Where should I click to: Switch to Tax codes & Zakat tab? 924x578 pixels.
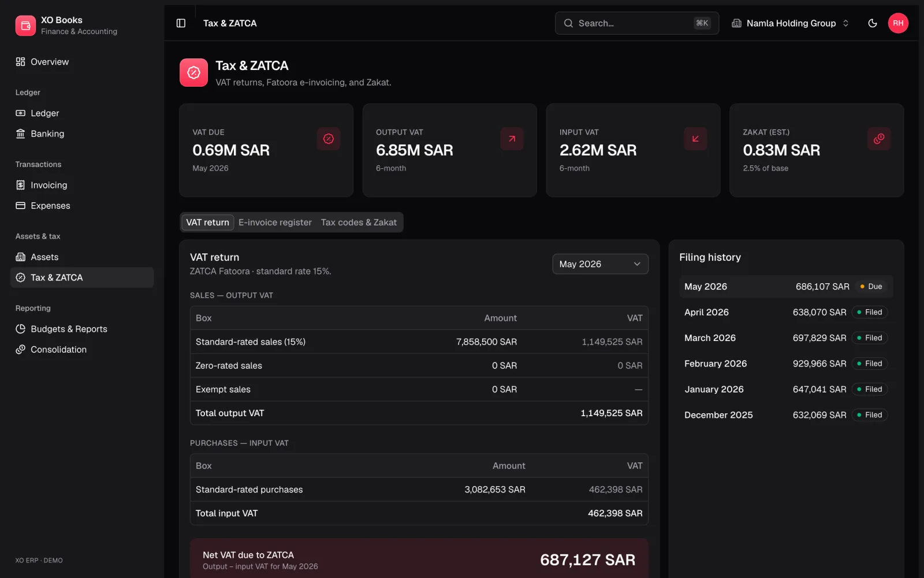pos(359,223)
